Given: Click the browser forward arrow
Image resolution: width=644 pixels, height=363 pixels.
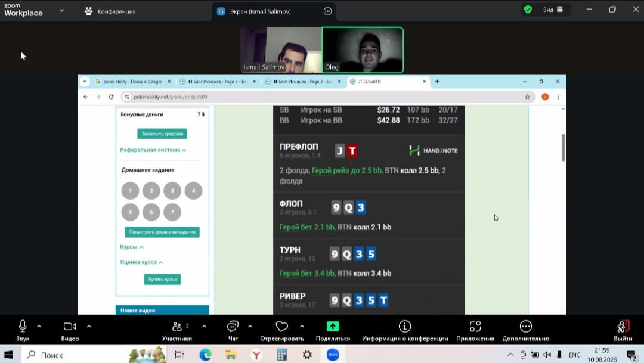Looking at the screenshot, I should click(x=98, y=97).
